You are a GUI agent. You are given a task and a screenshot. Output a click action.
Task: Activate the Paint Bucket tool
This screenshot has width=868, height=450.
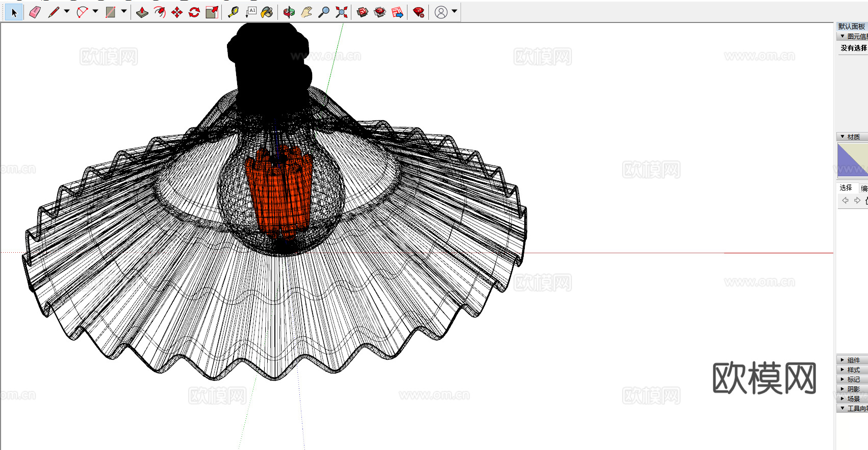pyautogui.click(x=267, y=12)
